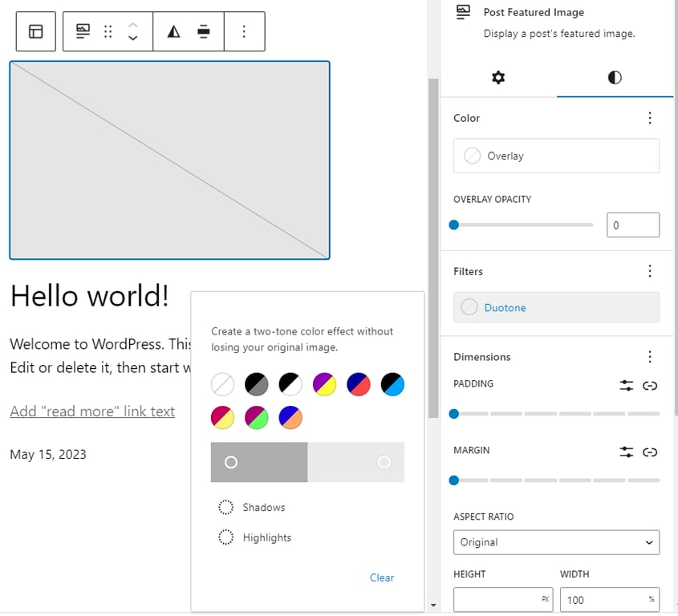The image size is (678, 616).
Task: Click the Clear link in the duotone popover
Action: pyautogui.click(x=381, y=577)
